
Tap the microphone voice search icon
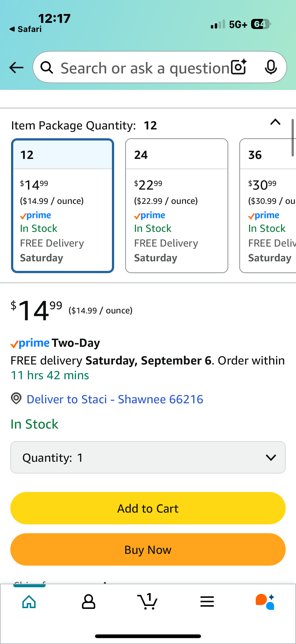click(271, 67)
